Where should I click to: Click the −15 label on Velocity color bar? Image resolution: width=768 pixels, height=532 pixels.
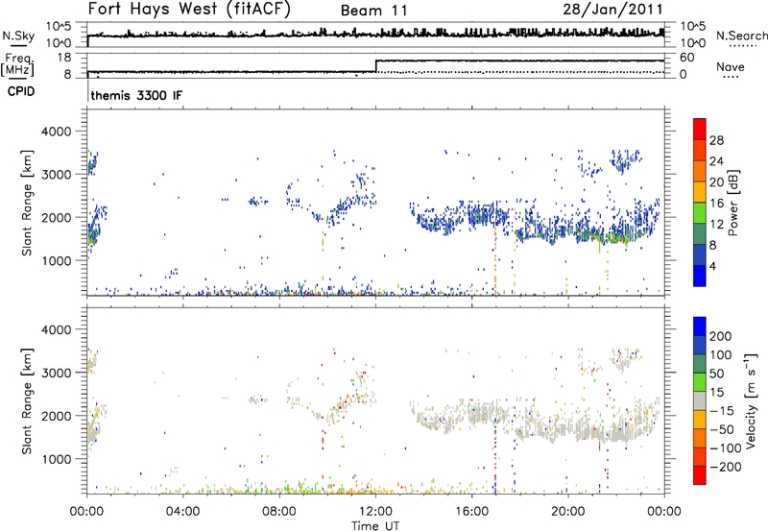click(x=722, y=410)
